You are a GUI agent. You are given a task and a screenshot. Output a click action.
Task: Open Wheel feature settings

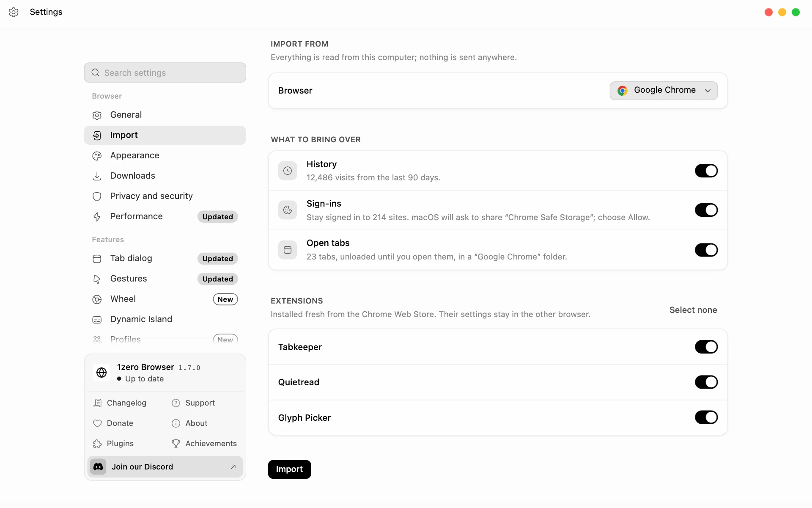point(165,299)
